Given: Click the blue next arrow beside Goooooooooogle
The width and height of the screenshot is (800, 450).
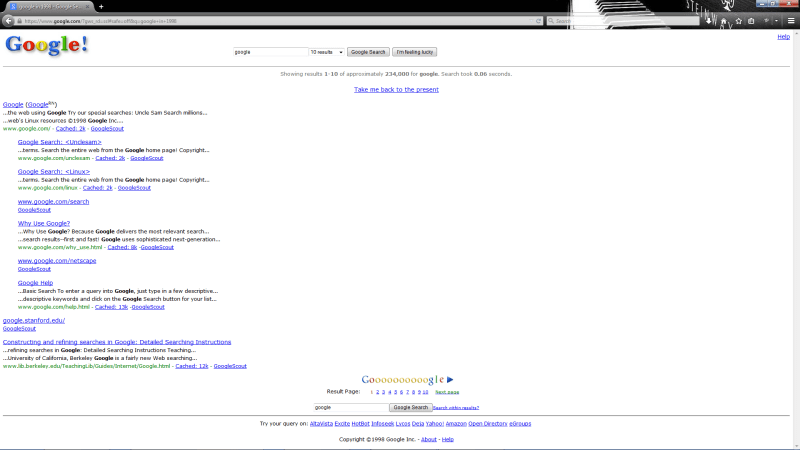Looking at the screenshot, I should 450,380.
